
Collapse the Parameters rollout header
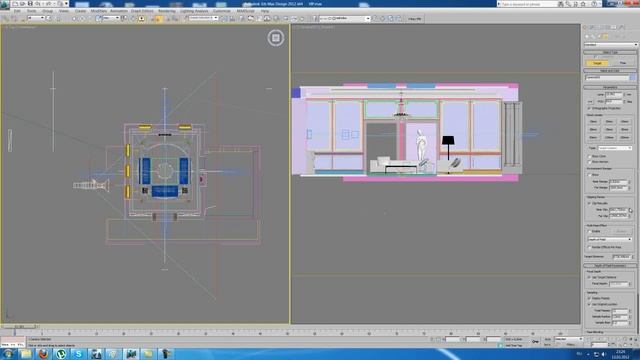pyautogui.click(x=610, y=88)
